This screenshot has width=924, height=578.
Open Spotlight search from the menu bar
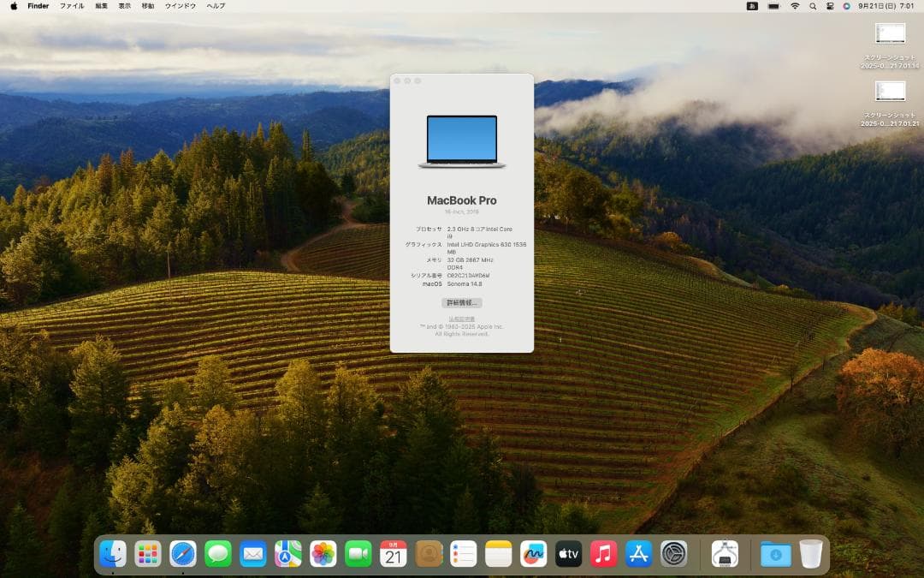tap(813, 6)
